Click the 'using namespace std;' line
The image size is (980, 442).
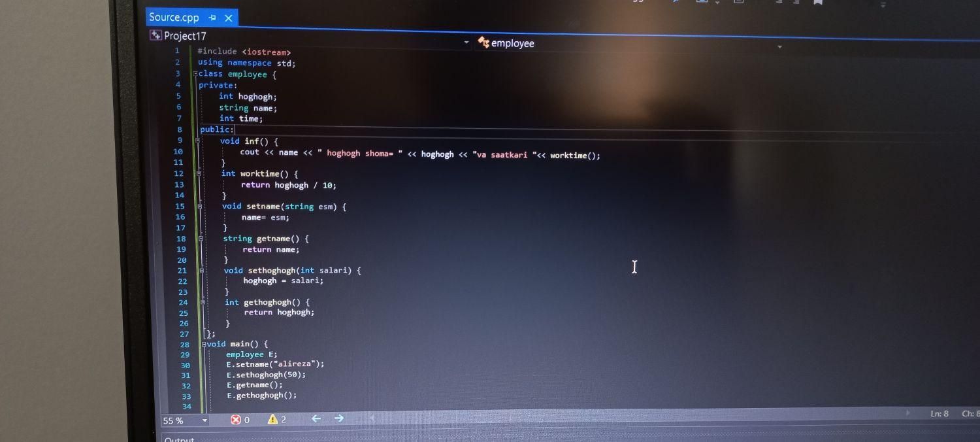pyautogui.click(x=247, y=63)
